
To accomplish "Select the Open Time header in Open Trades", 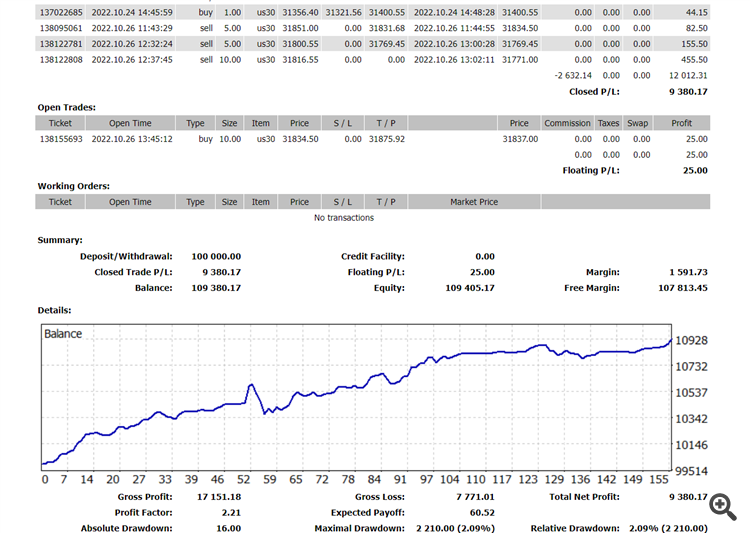I will pyautogui.click(x=130, y=123).
